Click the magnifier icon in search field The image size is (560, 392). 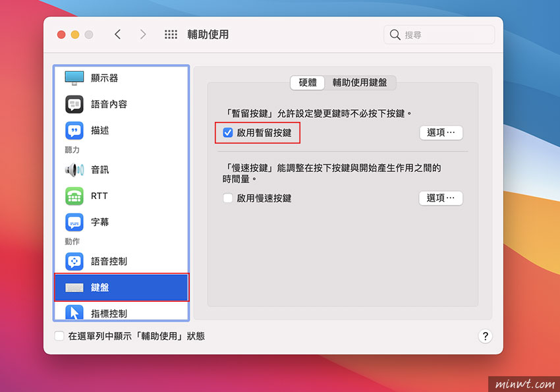coord(395,35)
